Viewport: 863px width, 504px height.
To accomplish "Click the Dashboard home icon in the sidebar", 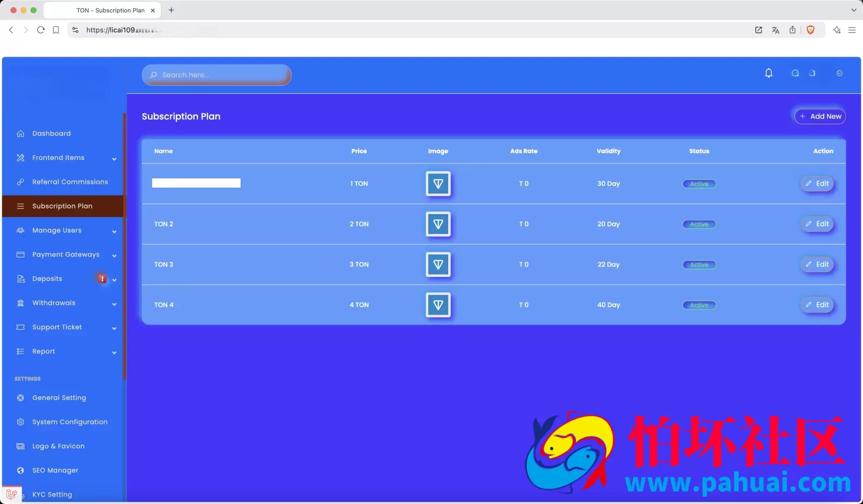I will tap(20, 134).
